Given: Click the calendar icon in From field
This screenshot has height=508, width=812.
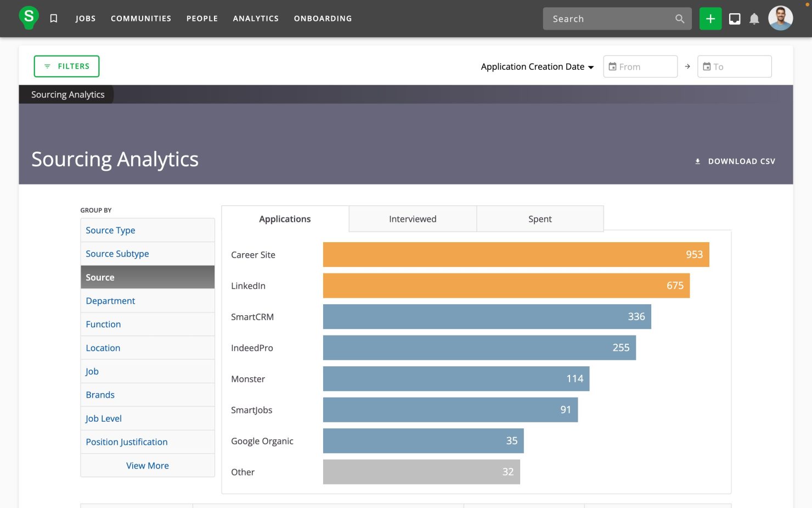Looking at the screenshot, I should click(612, 66).
